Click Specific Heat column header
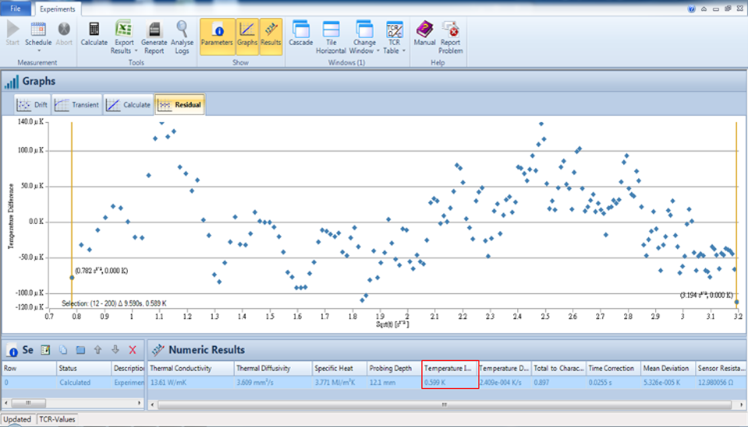Viewport: 748px width, 427px height. coord(339,368)
